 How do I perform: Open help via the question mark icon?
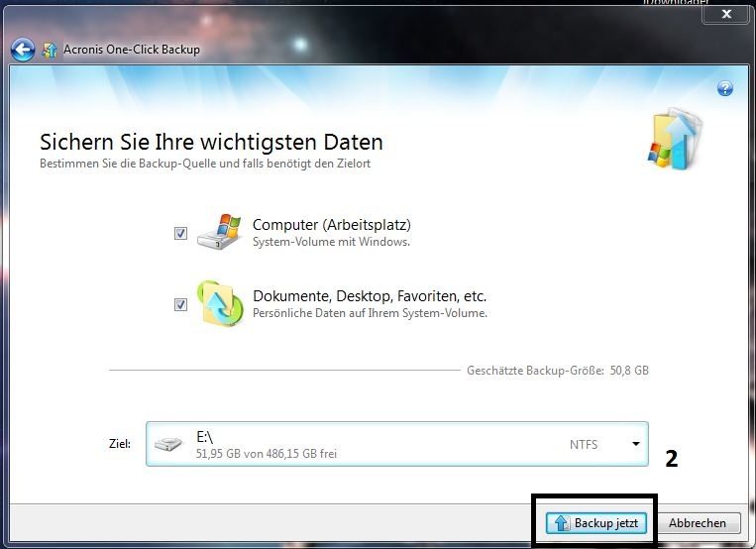click(724, 88)
